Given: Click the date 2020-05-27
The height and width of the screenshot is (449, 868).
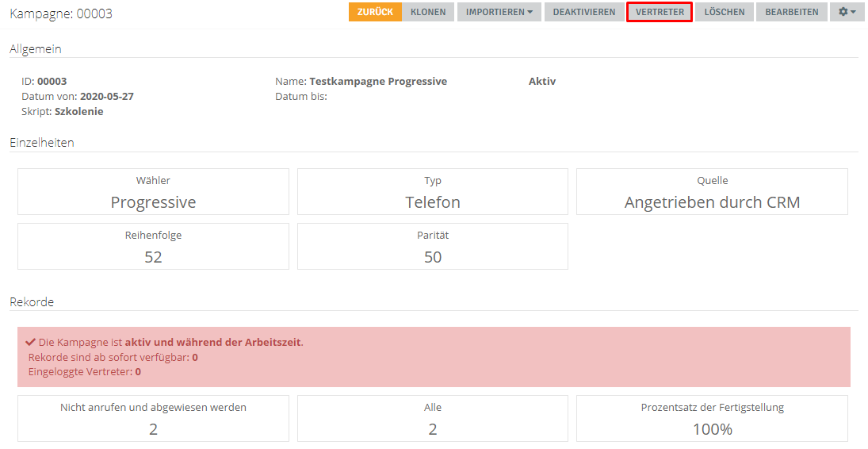Looking at the screenshot, I should pos(107,97).
